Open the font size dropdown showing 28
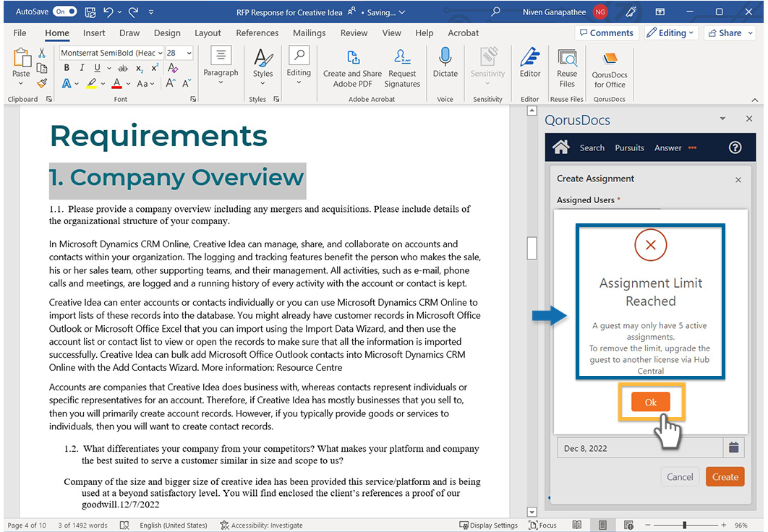Viewport: 768px width, 532px height. click(x=189, y=53)
